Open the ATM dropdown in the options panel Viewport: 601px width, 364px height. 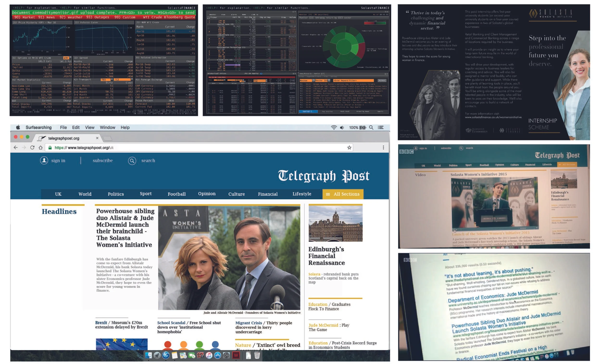[67, 58]
